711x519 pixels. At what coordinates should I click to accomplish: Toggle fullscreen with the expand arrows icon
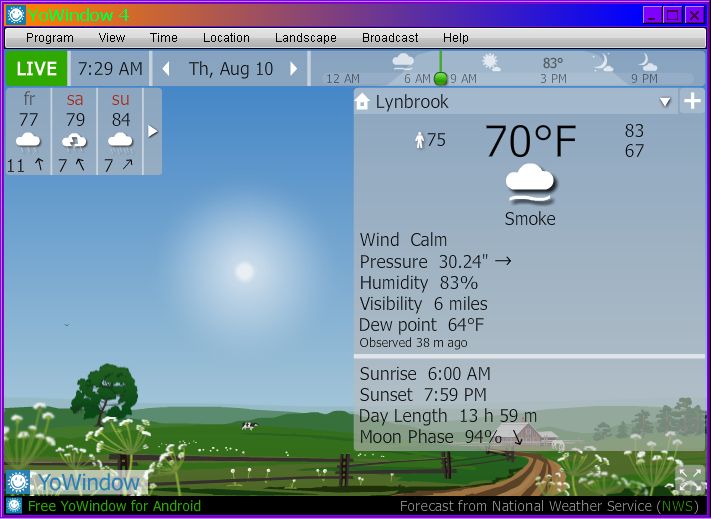click(x=690, y=480)
